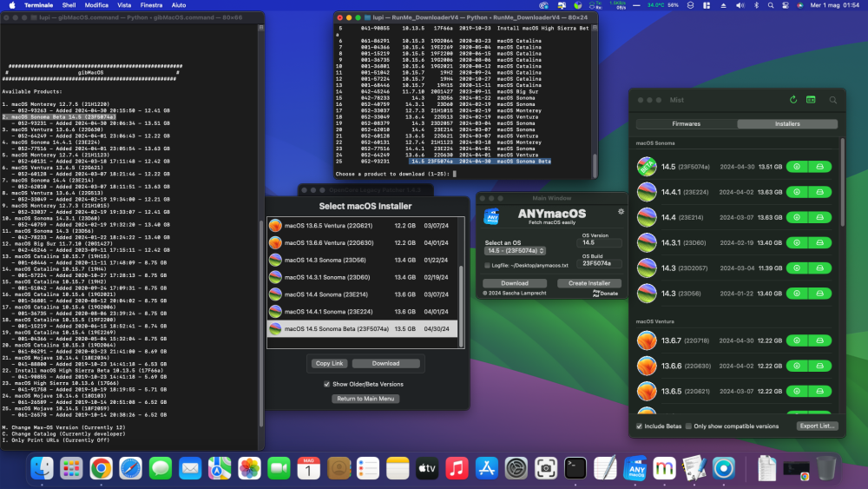Click Download in Select macOS Installer window

tap(386, 363)
